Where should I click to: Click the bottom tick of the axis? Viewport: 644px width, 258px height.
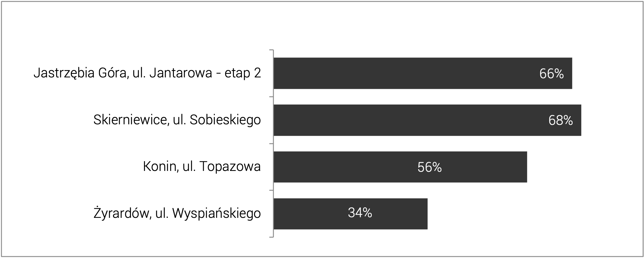click(271, 237)
